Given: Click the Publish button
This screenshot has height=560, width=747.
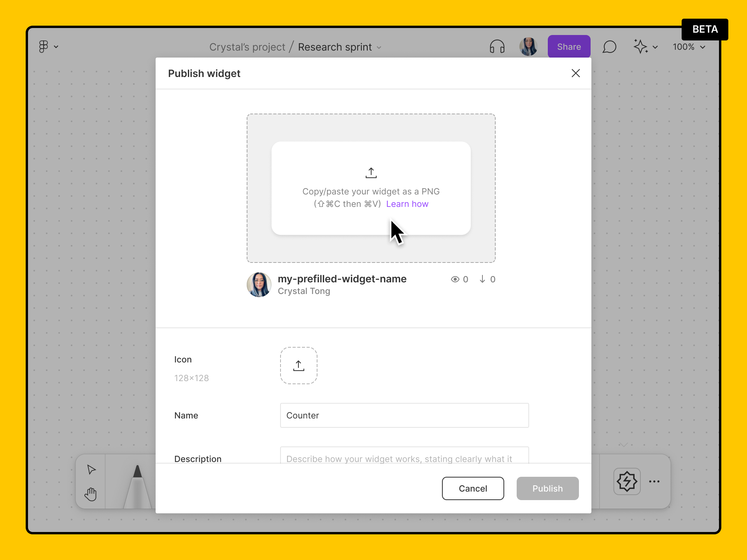Looking at the screenshot, I should tap(548, 488).
